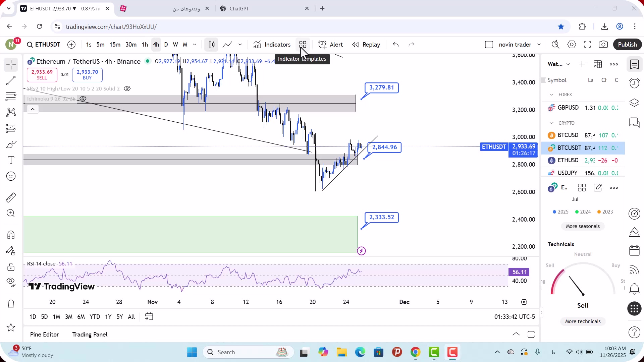Remove drawings with the trash icon
Image resolution: width=644 pixels, height=362 pixels.
11,304
